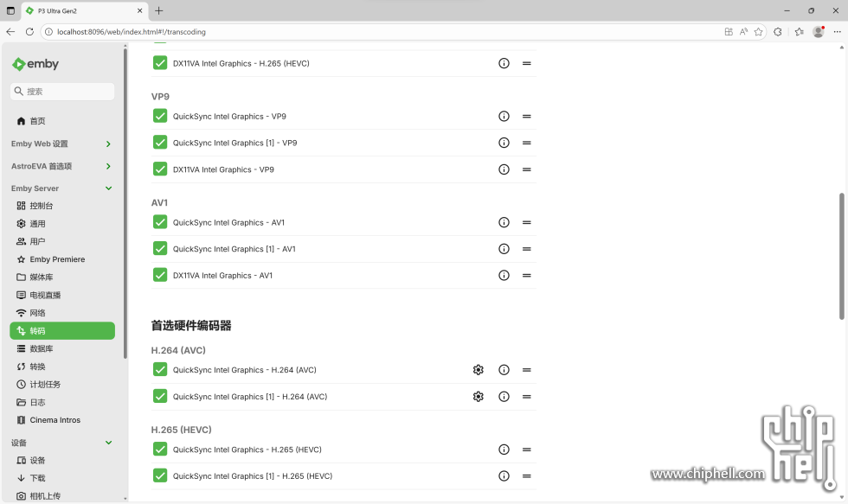
Task: Open gear settings for QuickSync [1] H.264 encoder
Action: point(478,397)
